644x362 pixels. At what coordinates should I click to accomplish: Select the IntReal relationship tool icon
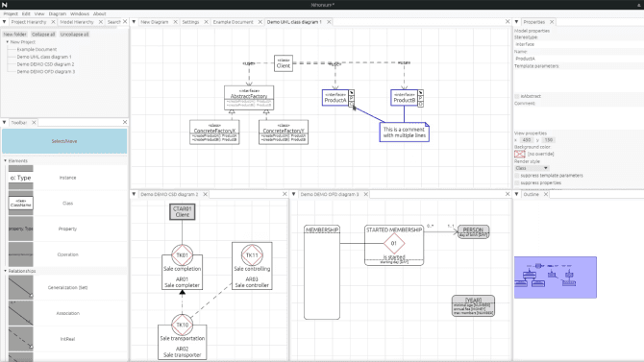pos(20,339)
